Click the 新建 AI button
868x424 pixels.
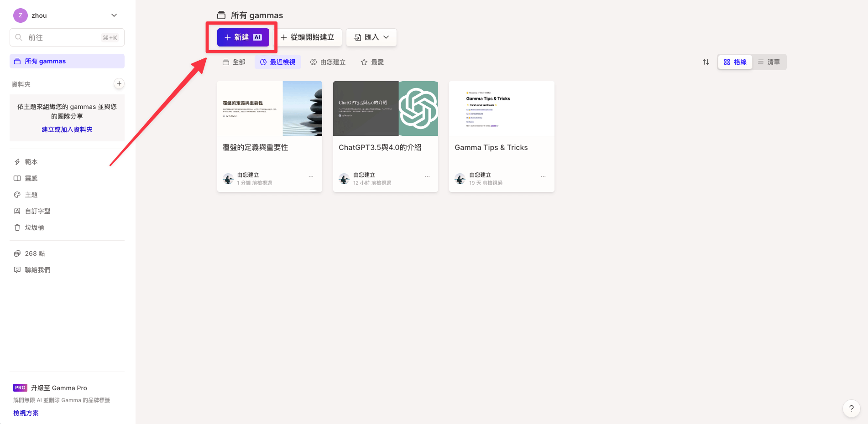pos(243,37)
